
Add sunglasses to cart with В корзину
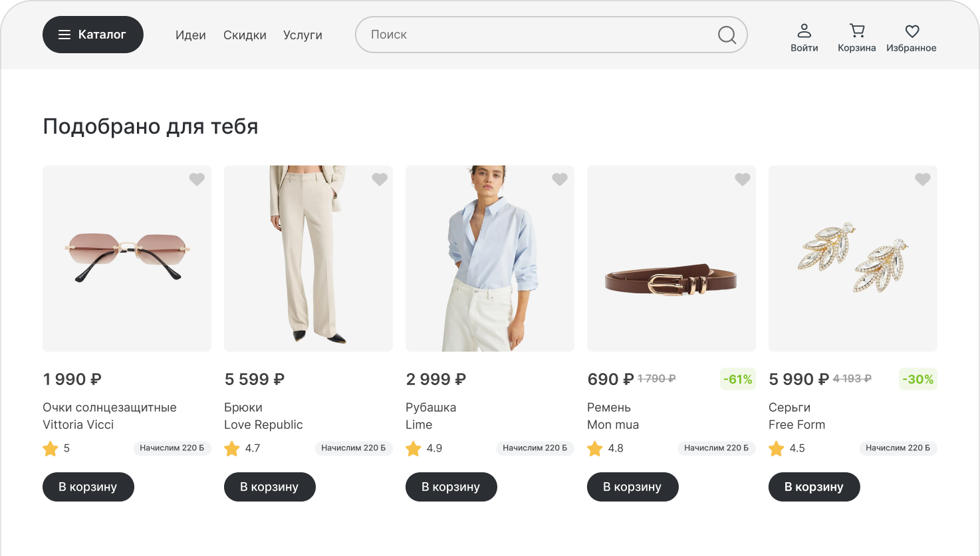tap(88, 487)
